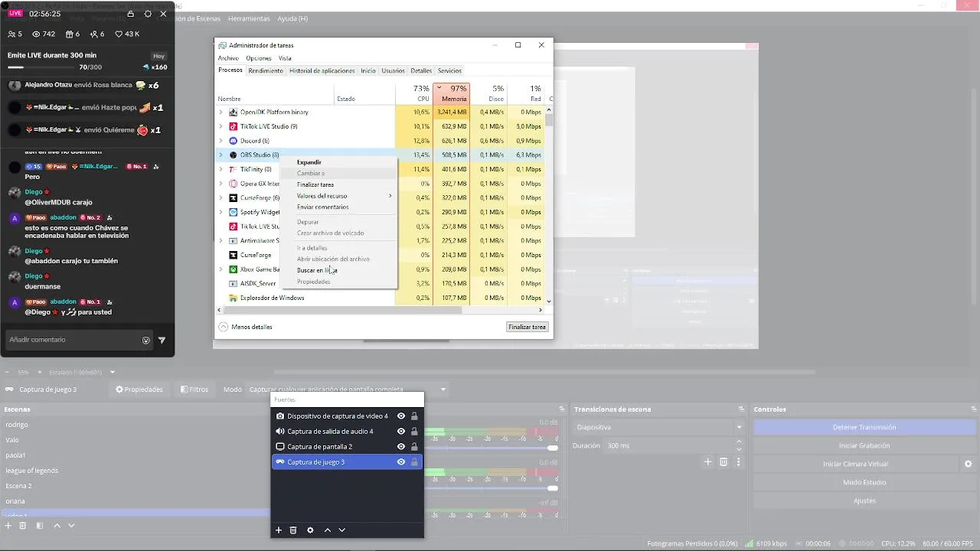Remove source using the Fuentes trash icon

pos(293,530)
